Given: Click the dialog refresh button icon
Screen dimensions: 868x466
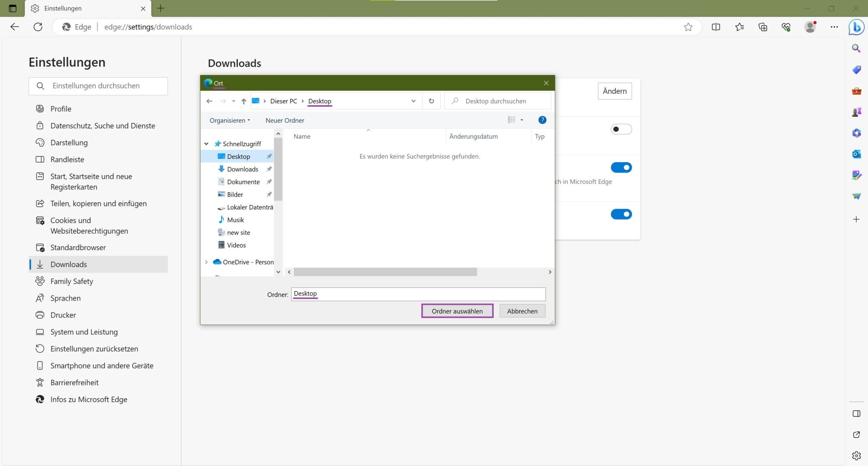Looking at the screenshot, I should pos(431,101).
